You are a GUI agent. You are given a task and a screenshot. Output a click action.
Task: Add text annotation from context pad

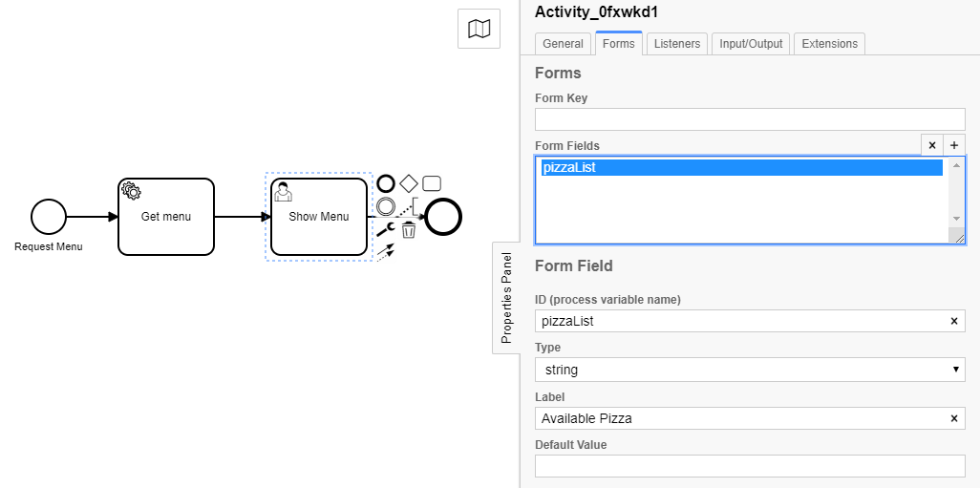[411, 206]
